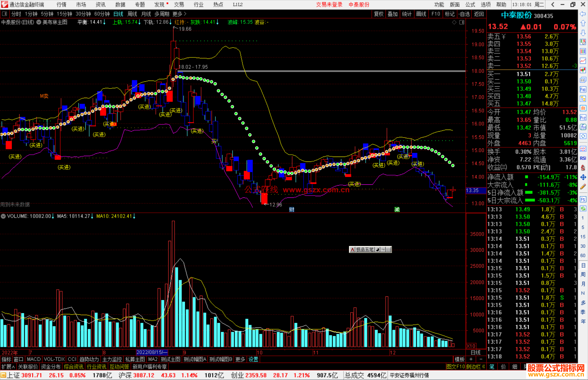Click the f(x) formula sidebar icon
This screenshot has width=588, height=380.
tap(583, 127)
